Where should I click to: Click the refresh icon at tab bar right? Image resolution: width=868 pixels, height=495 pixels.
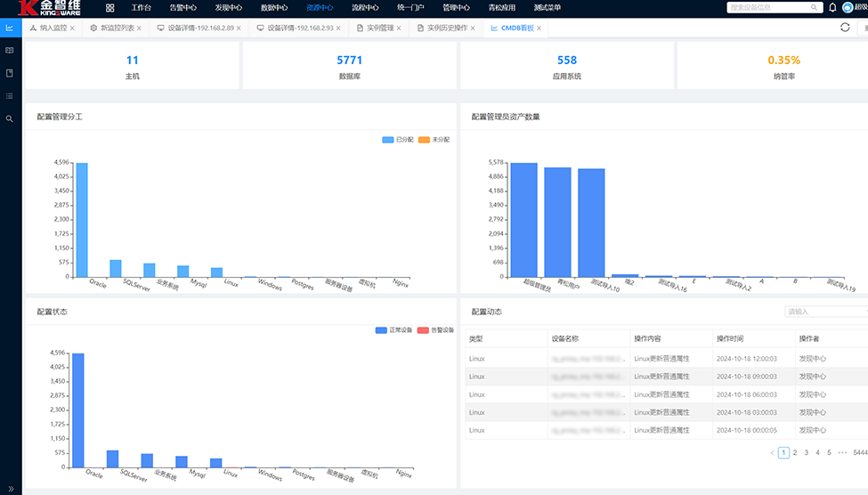(x=845, y=27)
